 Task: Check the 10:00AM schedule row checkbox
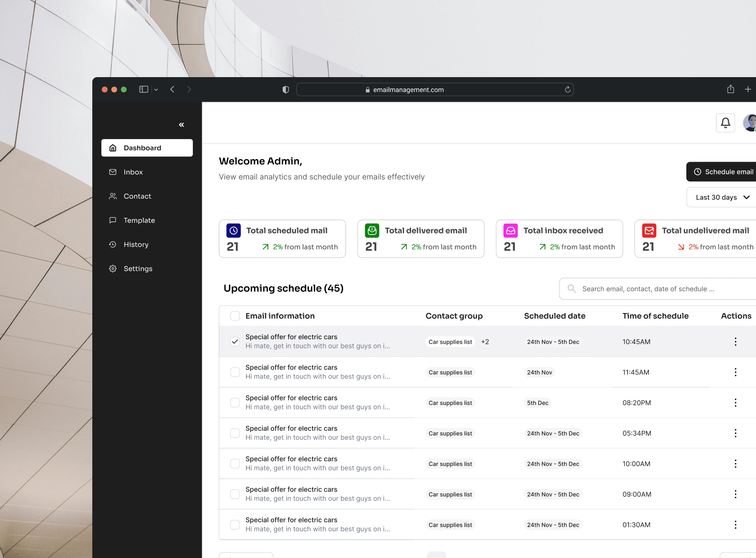click(x=235, y=464)
